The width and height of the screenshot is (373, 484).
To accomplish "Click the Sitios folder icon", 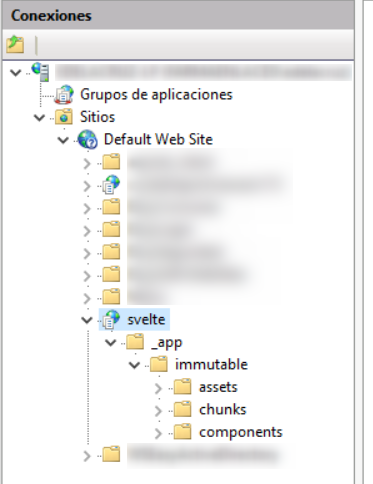I will (x=64, y=117).
